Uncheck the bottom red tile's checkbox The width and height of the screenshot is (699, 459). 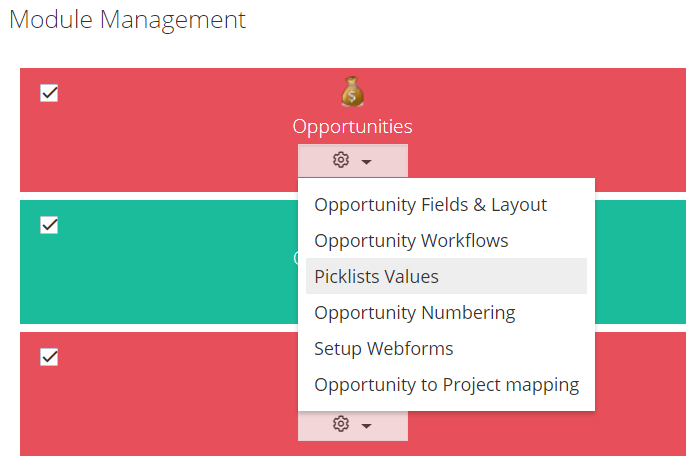[x=49, y=357]
